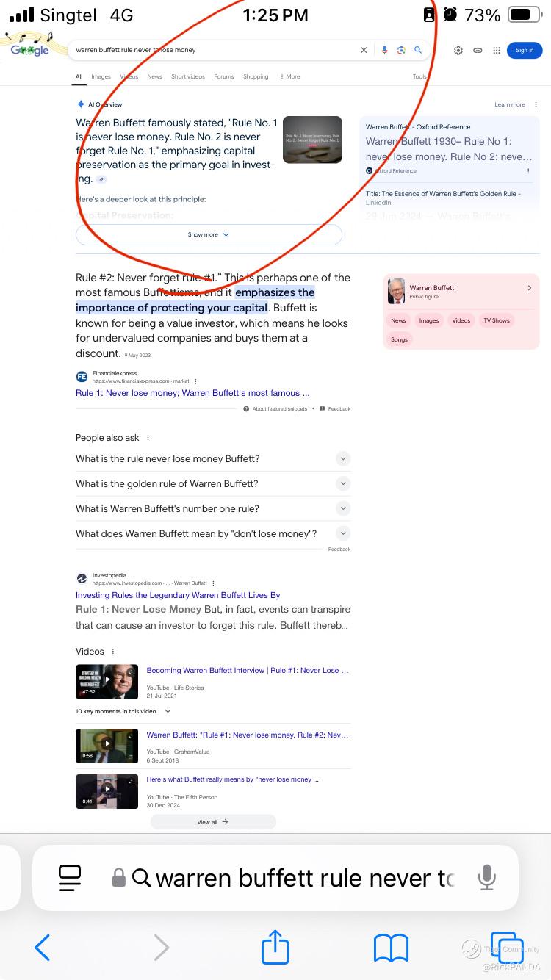The width and height of the screenshot is (551, 980).
Task: Open 'Warren Buffett: Rule #1: Never lose money' video link
Action: click(x=248, y=735)
